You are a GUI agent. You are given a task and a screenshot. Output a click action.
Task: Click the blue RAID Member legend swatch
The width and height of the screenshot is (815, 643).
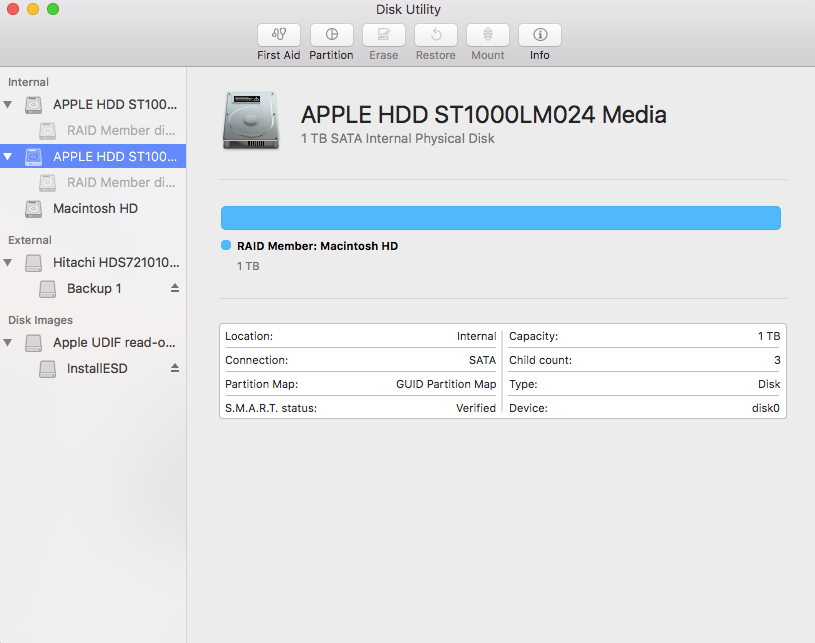tap(226, 246)
